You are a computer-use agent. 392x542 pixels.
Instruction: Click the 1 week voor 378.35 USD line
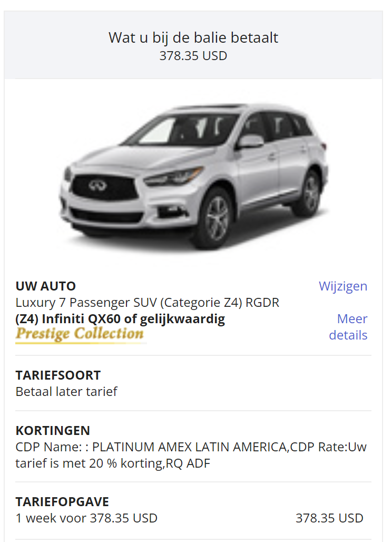point(86,518)
